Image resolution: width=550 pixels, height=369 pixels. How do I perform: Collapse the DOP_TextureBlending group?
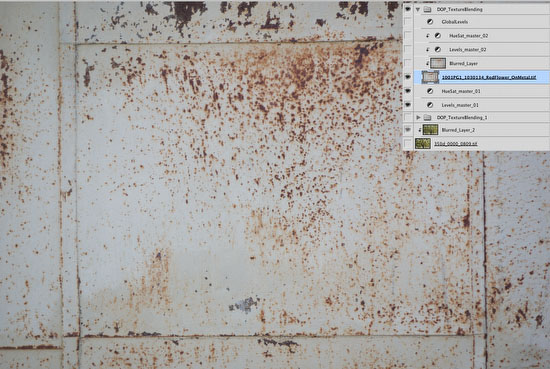coord(418,9)
